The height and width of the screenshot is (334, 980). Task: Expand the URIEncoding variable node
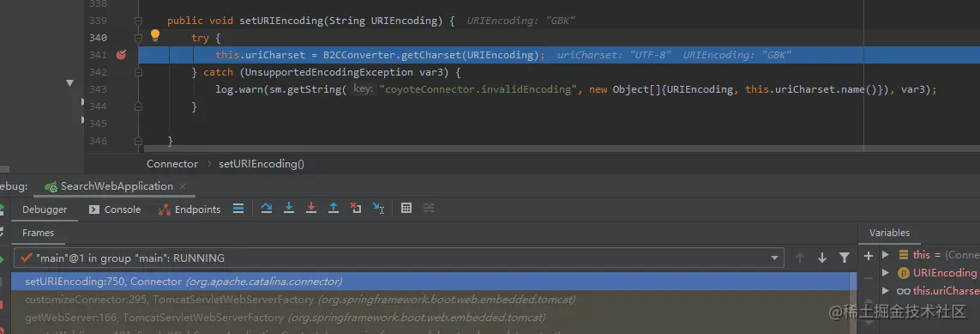click(x=885, y=273)
